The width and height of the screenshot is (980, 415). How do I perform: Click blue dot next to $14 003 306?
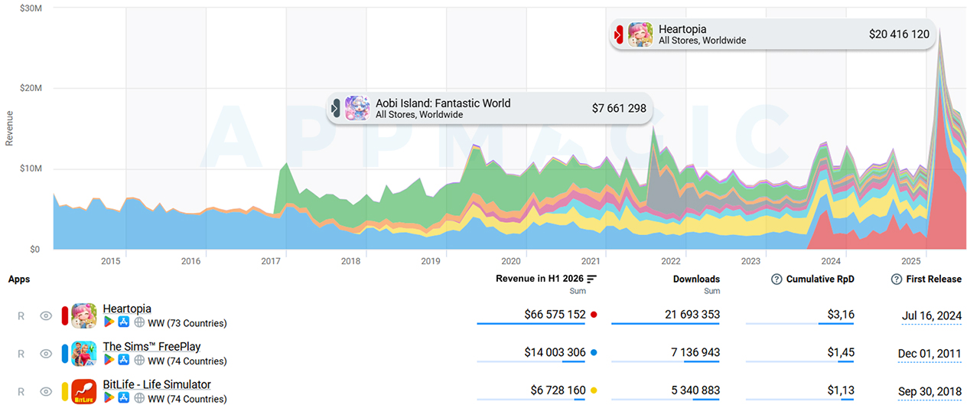click(594, 353)
